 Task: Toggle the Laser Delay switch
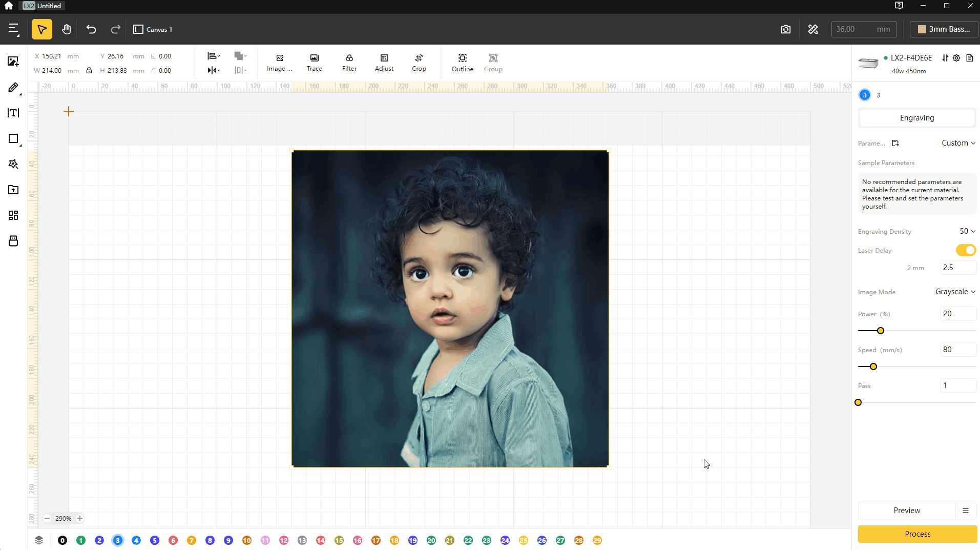pyautogui.click(x=966, y=250)
